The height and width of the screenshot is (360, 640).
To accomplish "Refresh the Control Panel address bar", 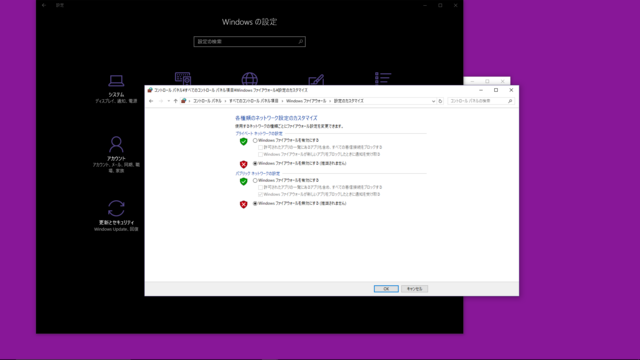I will pyautogui.click(x=440, y=101).
